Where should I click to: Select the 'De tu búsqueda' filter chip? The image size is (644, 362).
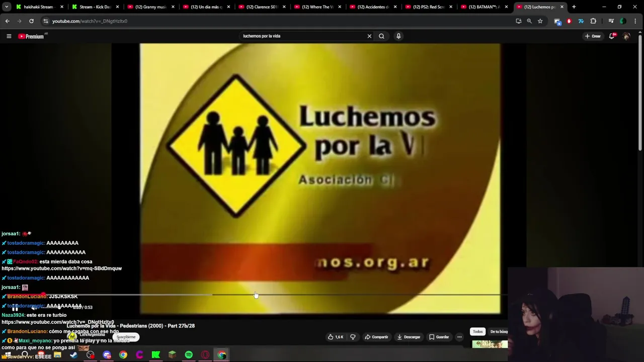499,332
